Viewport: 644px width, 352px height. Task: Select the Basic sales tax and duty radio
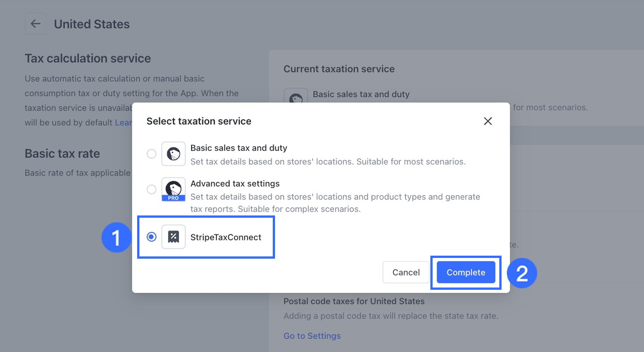point(152,154)
